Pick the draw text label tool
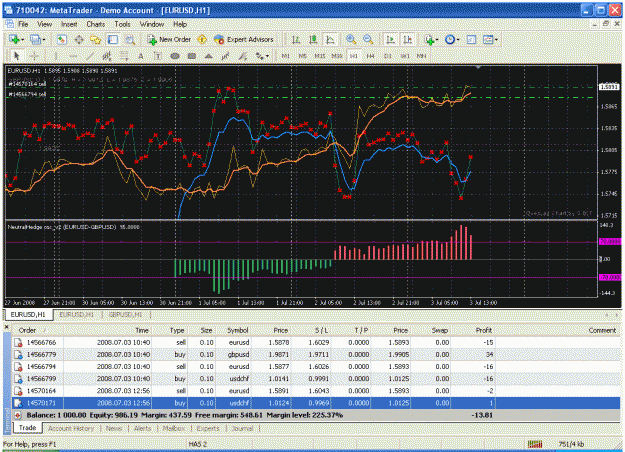This screenshot has width=625, height=452. pos(158,56)
